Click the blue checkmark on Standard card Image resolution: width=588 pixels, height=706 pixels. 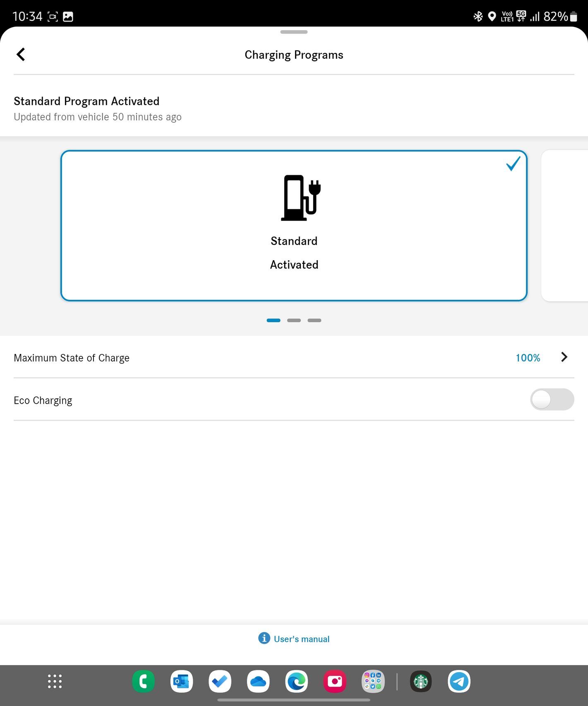pos(513,164)
